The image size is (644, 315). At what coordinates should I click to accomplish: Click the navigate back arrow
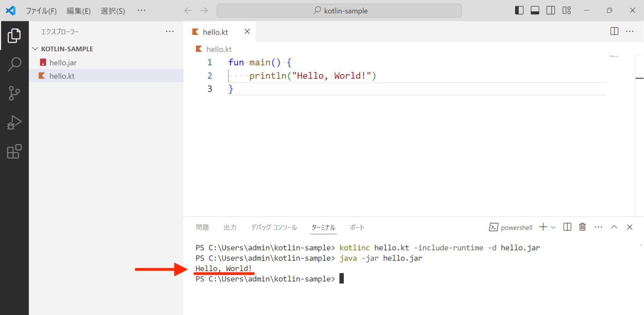(x=188, y=10)
